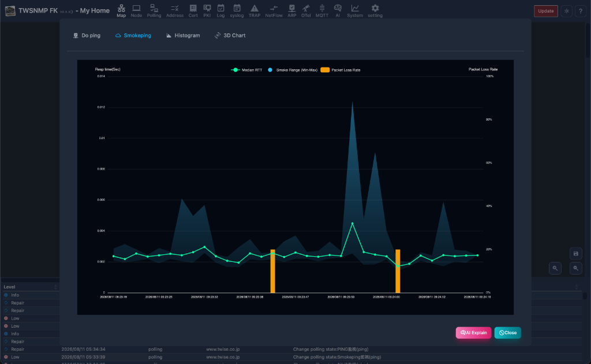The width and height of the screenshot is (591, 364).
Task: Toggle the light/dark theme sun icon
Action: [567, 11]
